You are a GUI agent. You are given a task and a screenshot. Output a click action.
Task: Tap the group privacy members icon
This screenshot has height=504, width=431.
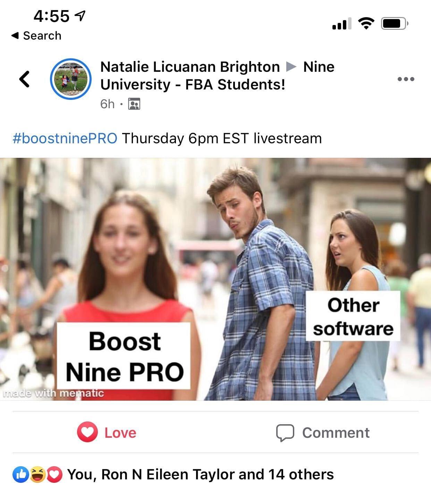point(134,104)
